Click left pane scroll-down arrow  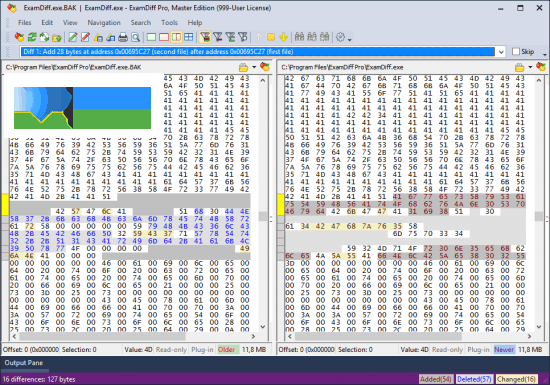click(263, 327)
